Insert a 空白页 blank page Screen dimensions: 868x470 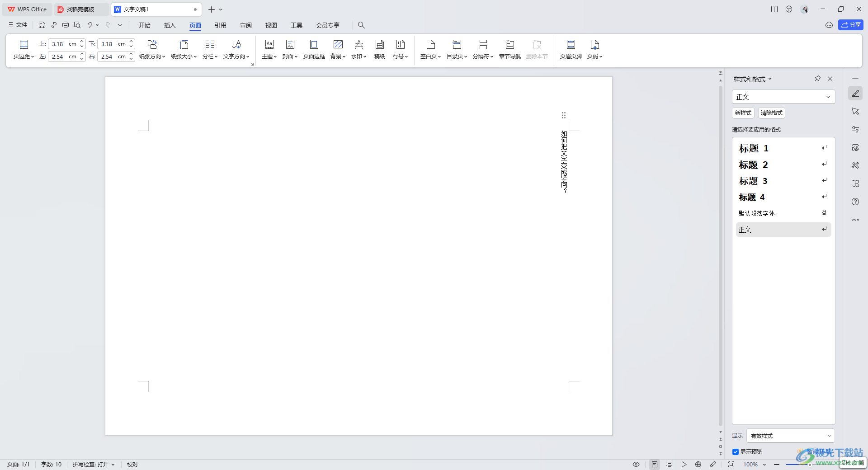pos(430,50)
